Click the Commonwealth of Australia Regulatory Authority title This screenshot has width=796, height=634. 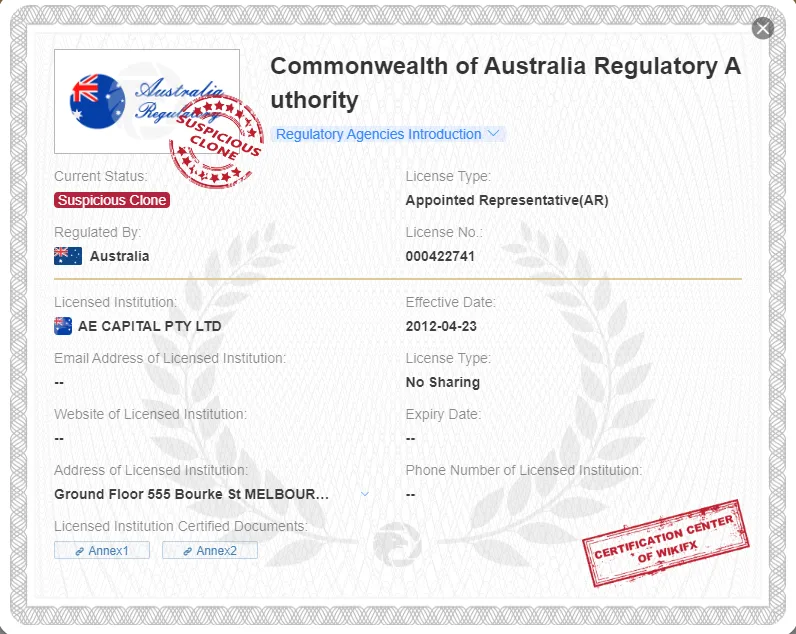tap(506, 83)
